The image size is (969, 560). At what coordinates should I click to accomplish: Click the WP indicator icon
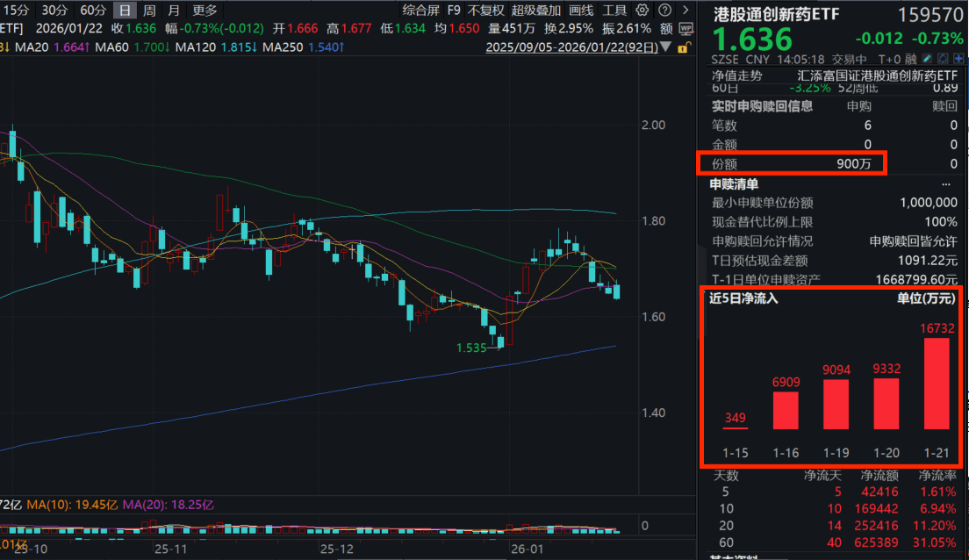(685, 27)
